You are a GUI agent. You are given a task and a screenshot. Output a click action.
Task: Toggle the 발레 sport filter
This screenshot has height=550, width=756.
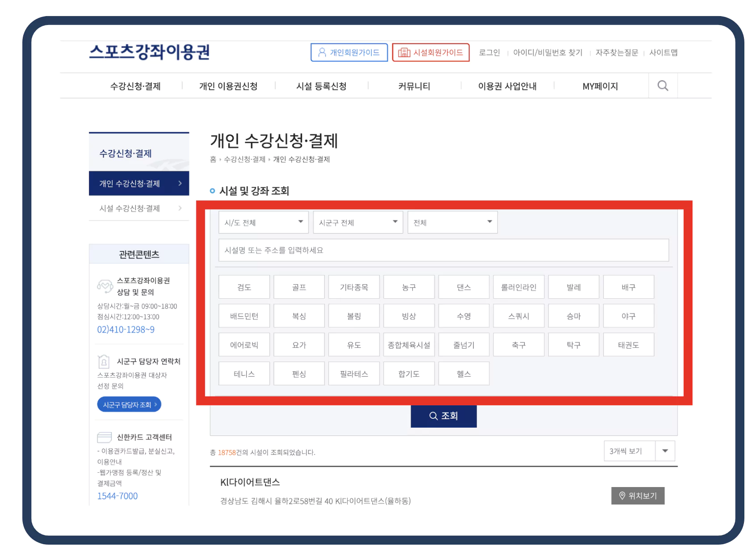pyautogui.click(x=574, y=287)
